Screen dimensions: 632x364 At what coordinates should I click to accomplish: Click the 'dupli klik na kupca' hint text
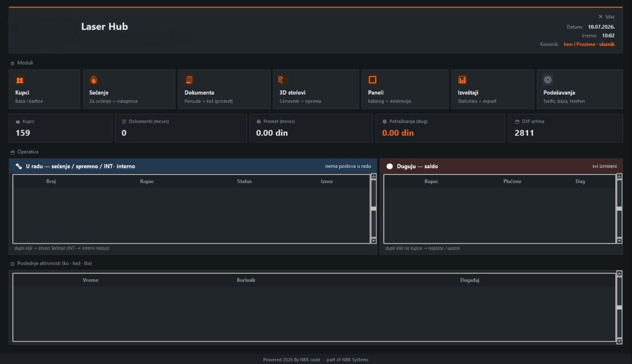pos(422,248)
